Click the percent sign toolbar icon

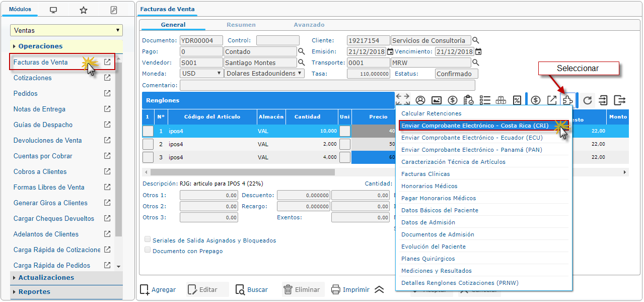point(517,100)
